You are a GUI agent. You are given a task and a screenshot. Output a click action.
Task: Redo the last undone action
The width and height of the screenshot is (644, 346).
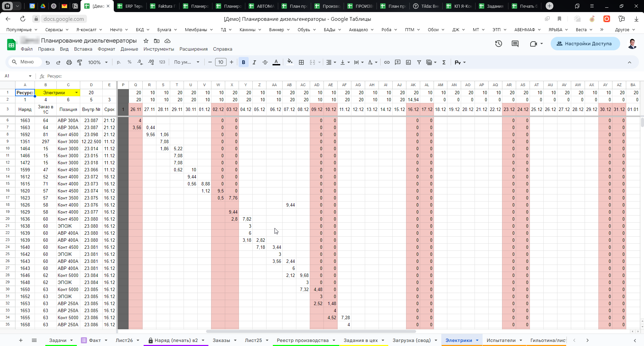58,62
